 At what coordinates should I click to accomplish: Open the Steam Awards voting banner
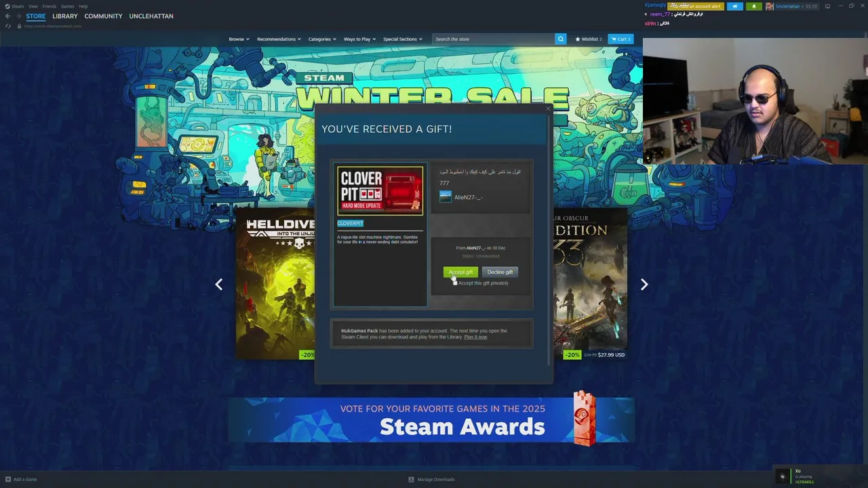pos(431,420)
